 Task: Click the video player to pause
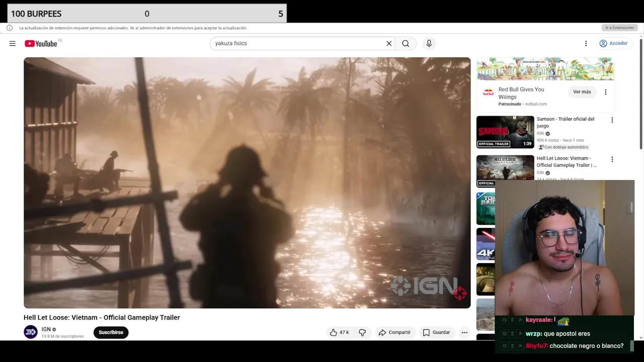[247, 183]
